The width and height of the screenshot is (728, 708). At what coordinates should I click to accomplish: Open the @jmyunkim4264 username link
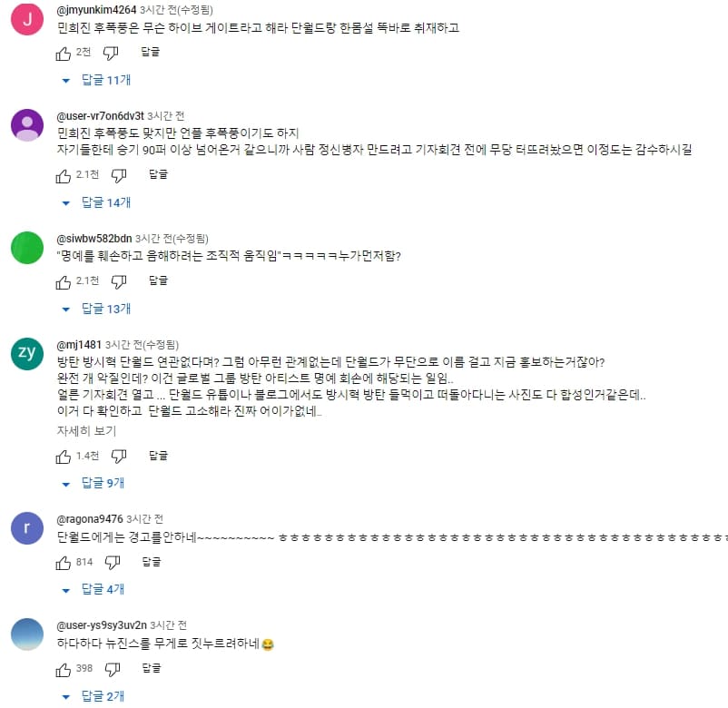pos(96,10)
